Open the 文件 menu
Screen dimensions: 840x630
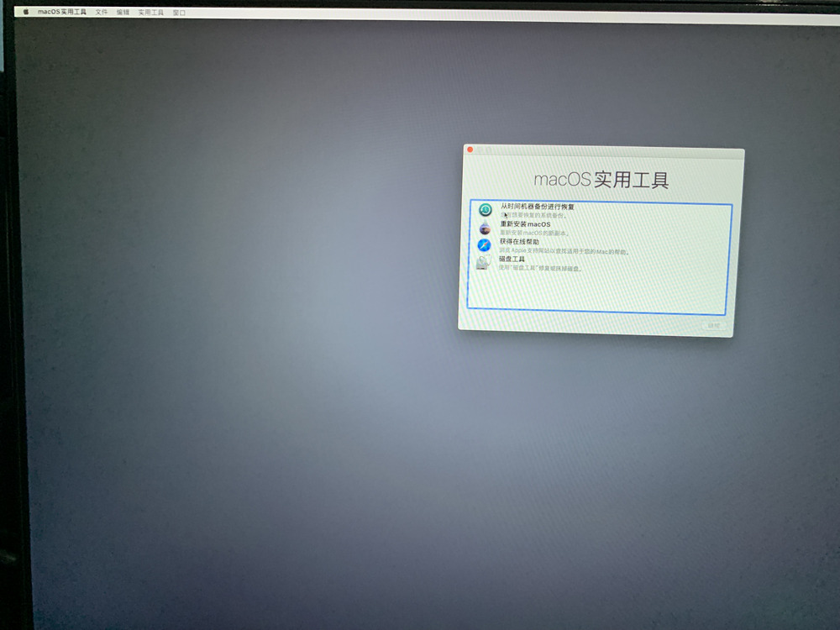click(102, 12)
